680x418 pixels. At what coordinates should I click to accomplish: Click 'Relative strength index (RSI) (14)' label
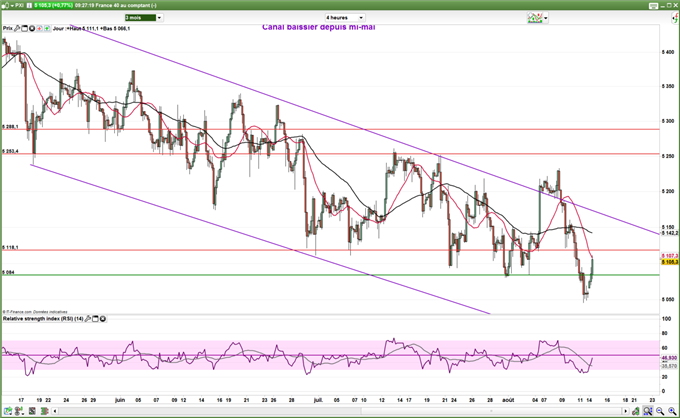[x=43, y=319]
